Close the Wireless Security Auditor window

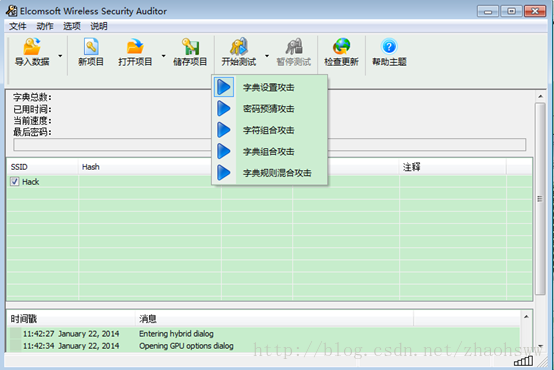pos(535,11)
